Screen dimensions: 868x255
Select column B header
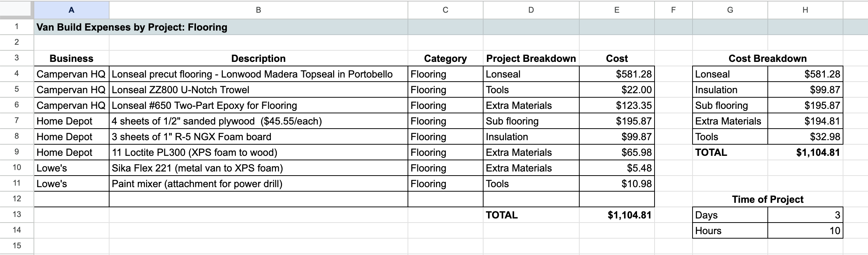click(258, 10)
